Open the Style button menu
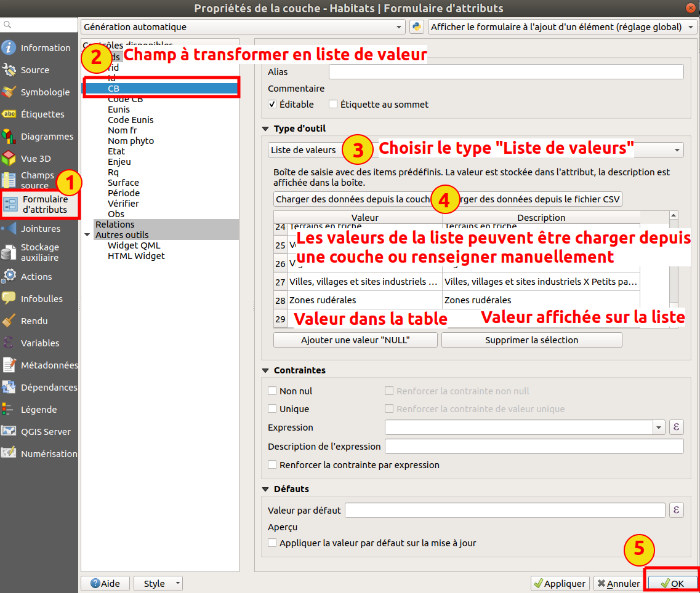Viewport: 700px width, 593px height. (158, 583)
